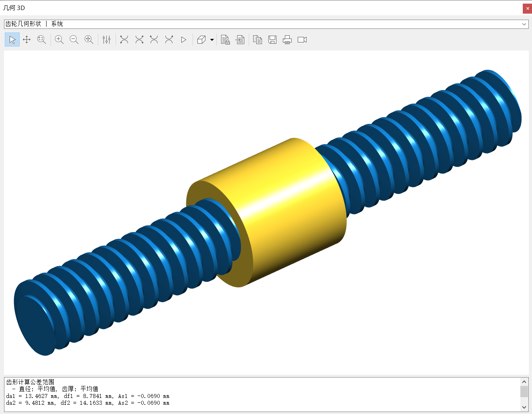Rotate one gear right, single right-arrow icon
This screenshot has height=414, width=532.
tap(169, 40)
